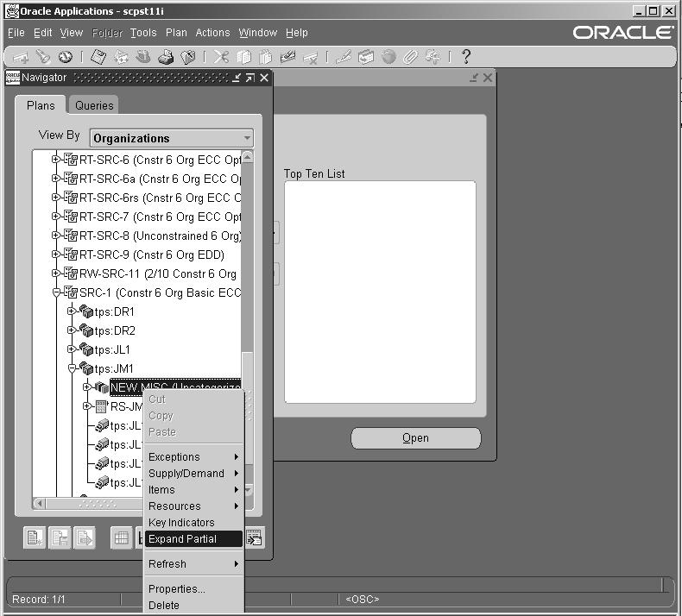Click the Switch Responsibility hat icon

tap(143, 57)
